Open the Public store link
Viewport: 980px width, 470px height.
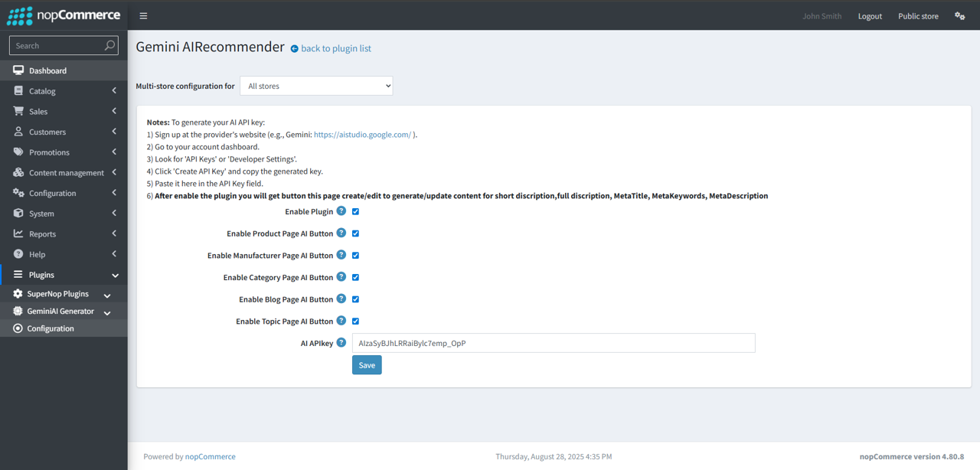(918, 16)
